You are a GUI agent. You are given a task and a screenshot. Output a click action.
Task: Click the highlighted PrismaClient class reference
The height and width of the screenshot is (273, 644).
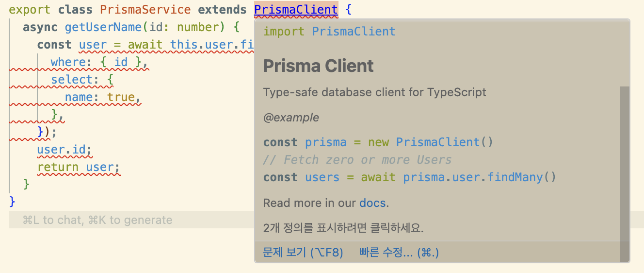click(x=296, y=9)
